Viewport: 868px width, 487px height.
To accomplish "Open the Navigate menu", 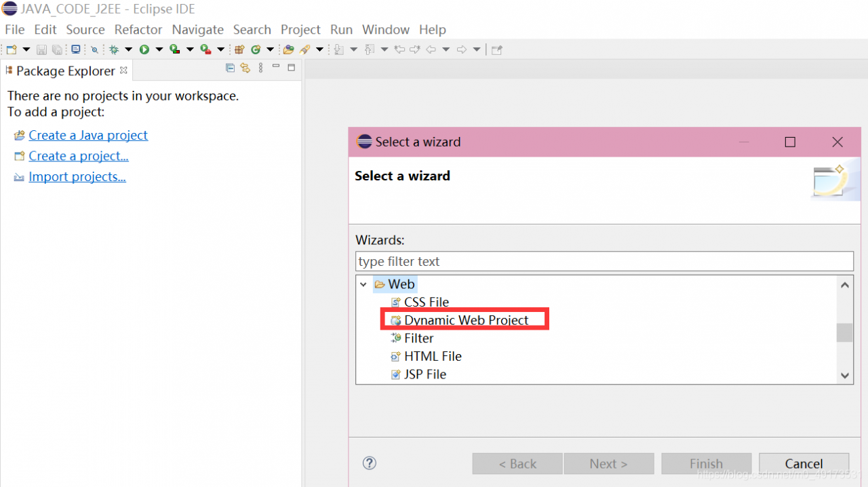I will pyautogui.click(x=197, y=30).
